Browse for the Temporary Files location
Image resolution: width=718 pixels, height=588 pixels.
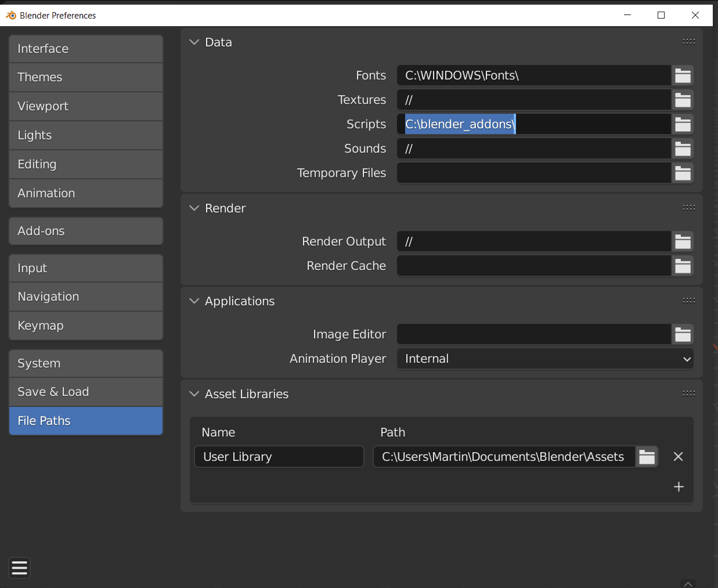coord(683,173)
